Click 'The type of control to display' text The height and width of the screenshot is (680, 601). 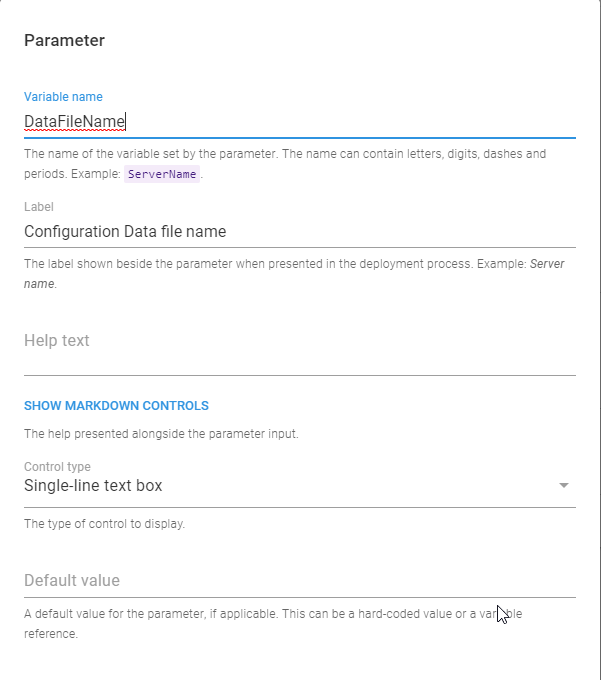[104, 524]
